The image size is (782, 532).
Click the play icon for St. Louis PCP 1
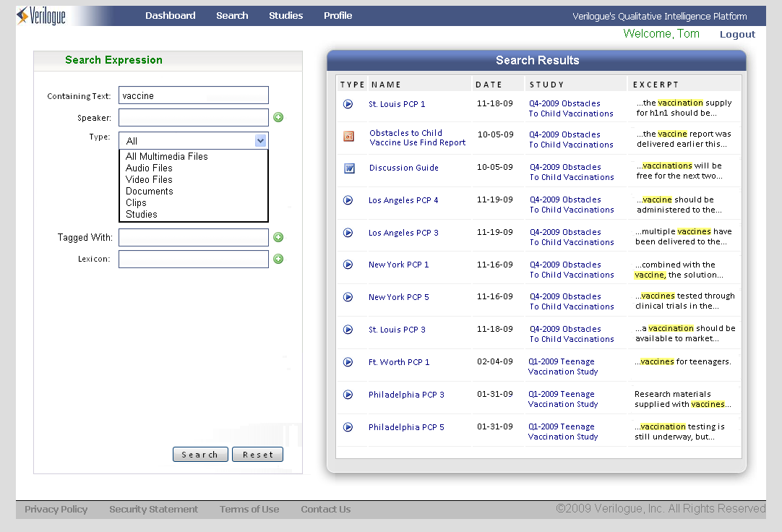[x=348, y=104]
